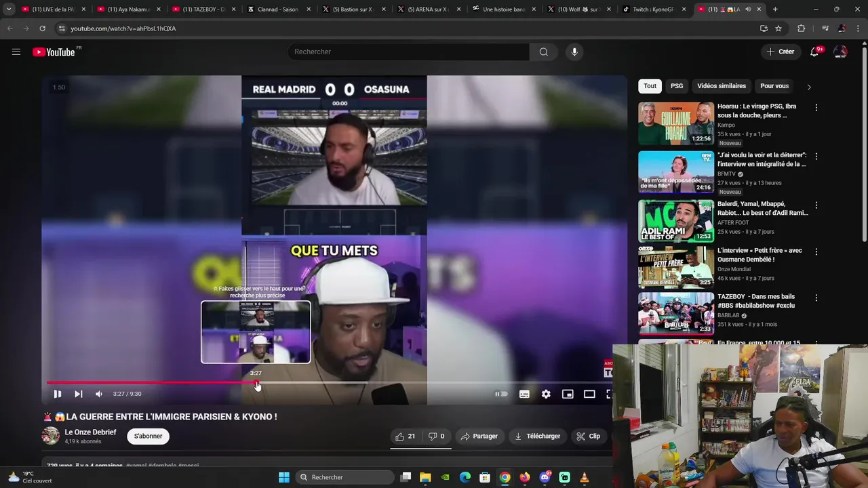Screen dimensions: 868x488
Task: Select the PSG filter chip
Action: click(x=677, y=86)
